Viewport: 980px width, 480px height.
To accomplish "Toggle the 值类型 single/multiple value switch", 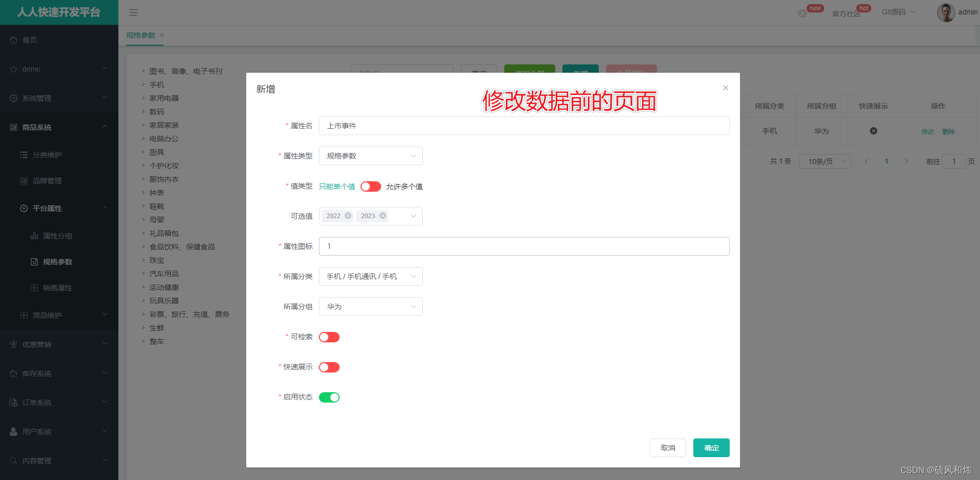I will tap(371, 186).
